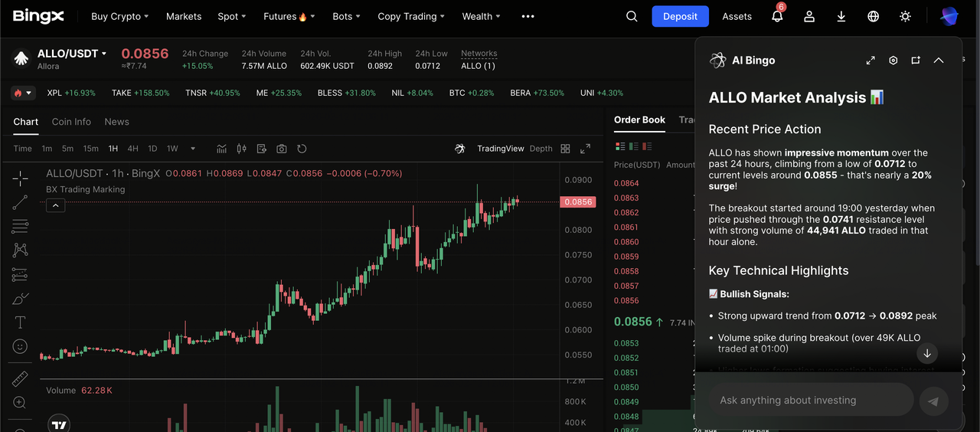Show only sell orders in order book
The width and height of the screenshot is (980, 432).
click(648, 146)
